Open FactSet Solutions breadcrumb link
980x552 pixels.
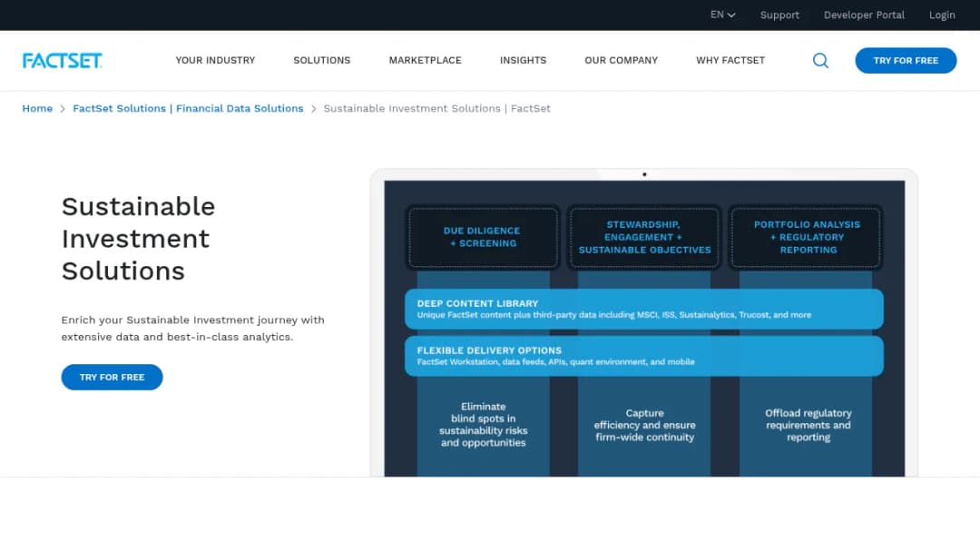click(188, 108)
